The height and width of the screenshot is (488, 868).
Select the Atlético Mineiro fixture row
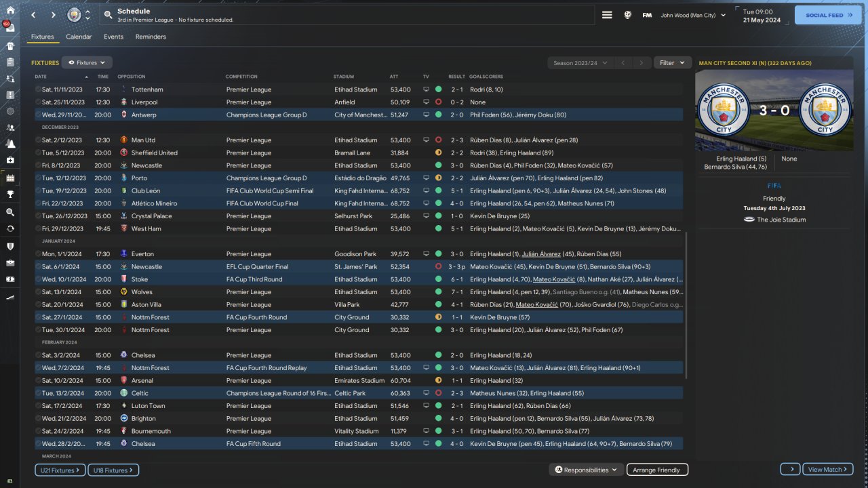pyautogui.click(x=359, y=203)
